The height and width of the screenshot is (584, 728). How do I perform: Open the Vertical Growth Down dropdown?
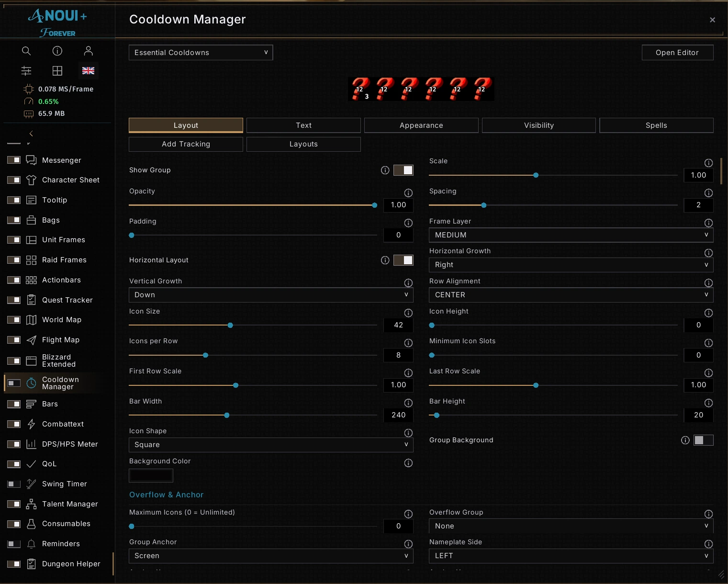[271, 295]
